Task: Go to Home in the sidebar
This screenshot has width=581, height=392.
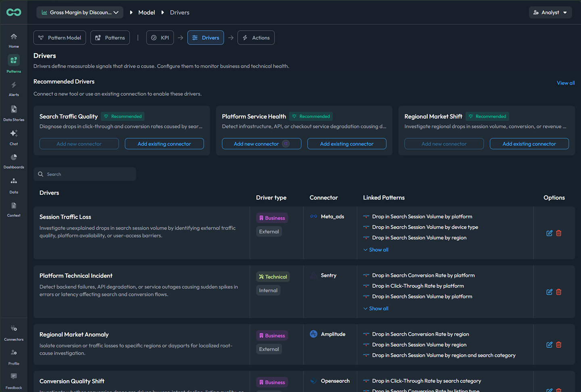Action: pos(14,41)
